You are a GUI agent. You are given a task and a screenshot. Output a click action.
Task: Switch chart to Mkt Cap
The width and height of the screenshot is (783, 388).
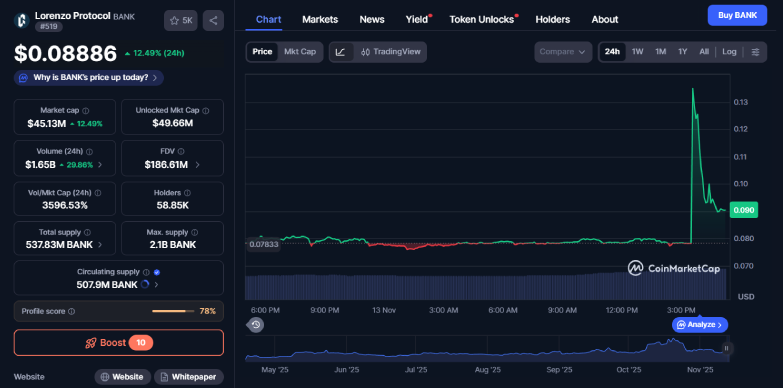[x=300, y=52]
